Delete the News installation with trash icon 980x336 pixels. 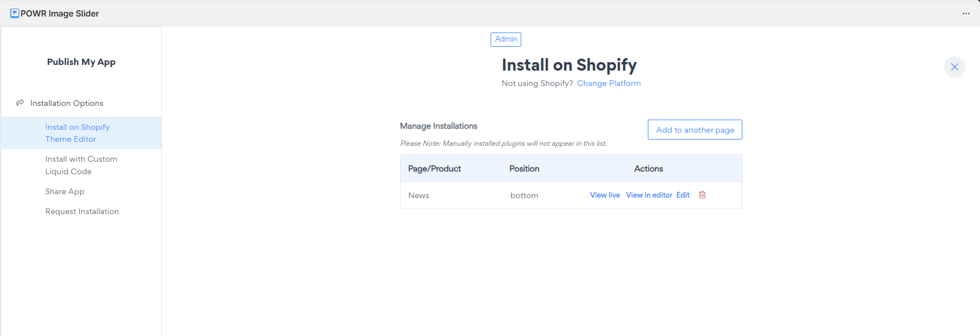click(x=703, y=195)
